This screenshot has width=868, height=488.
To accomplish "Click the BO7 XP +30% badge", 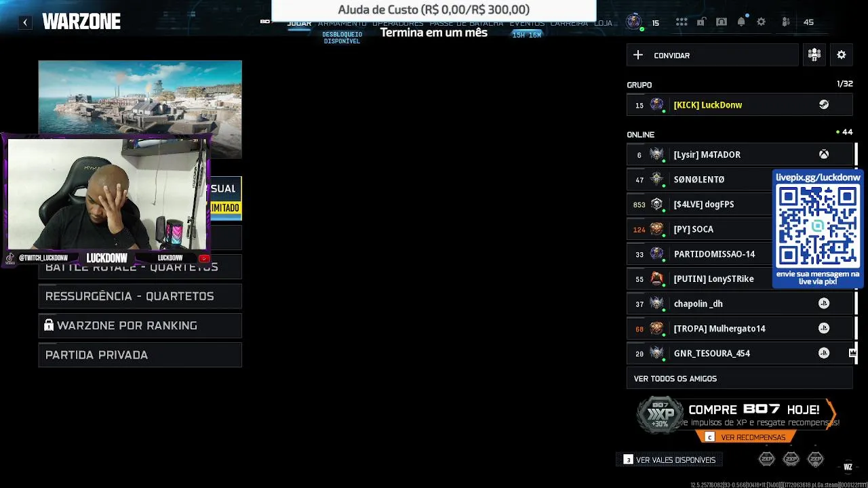I will [660, 414].
